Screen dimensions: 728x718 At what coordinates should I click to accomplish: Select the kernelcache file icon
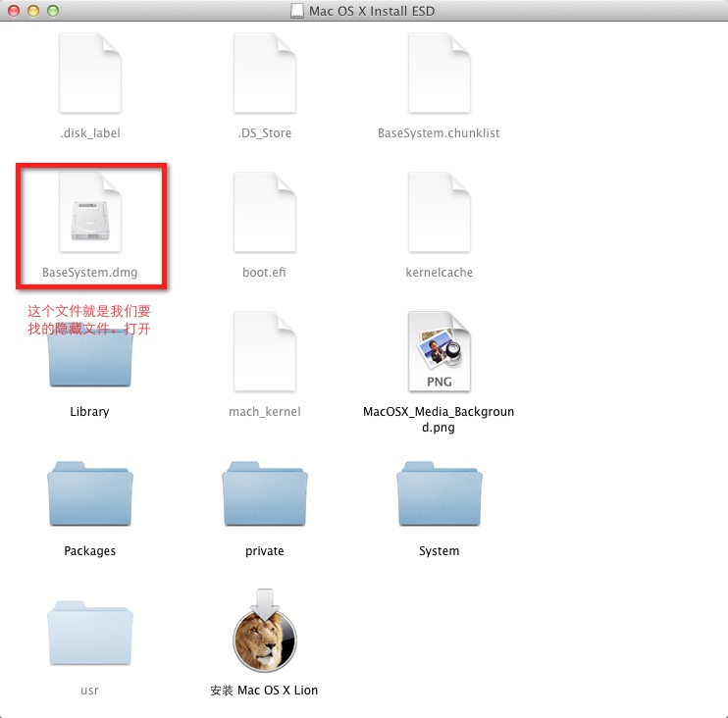[440, 212]
